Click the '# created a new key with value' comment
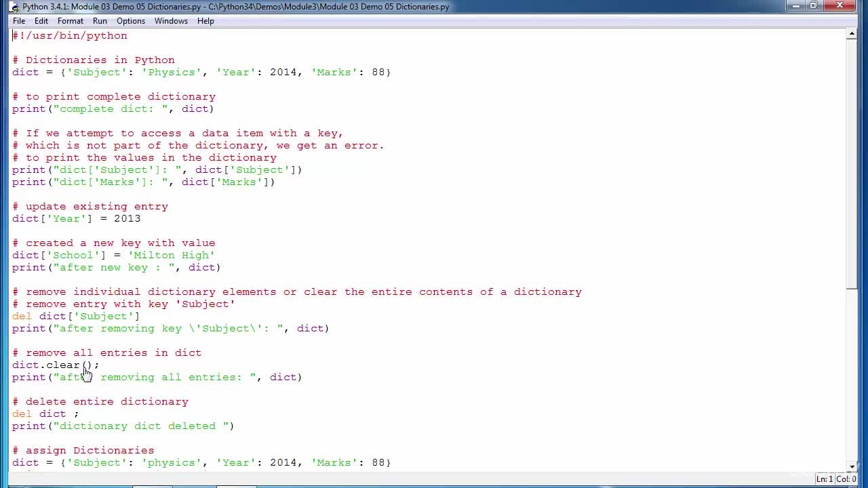The image size is (868, 488). click(x=114, y=243)
